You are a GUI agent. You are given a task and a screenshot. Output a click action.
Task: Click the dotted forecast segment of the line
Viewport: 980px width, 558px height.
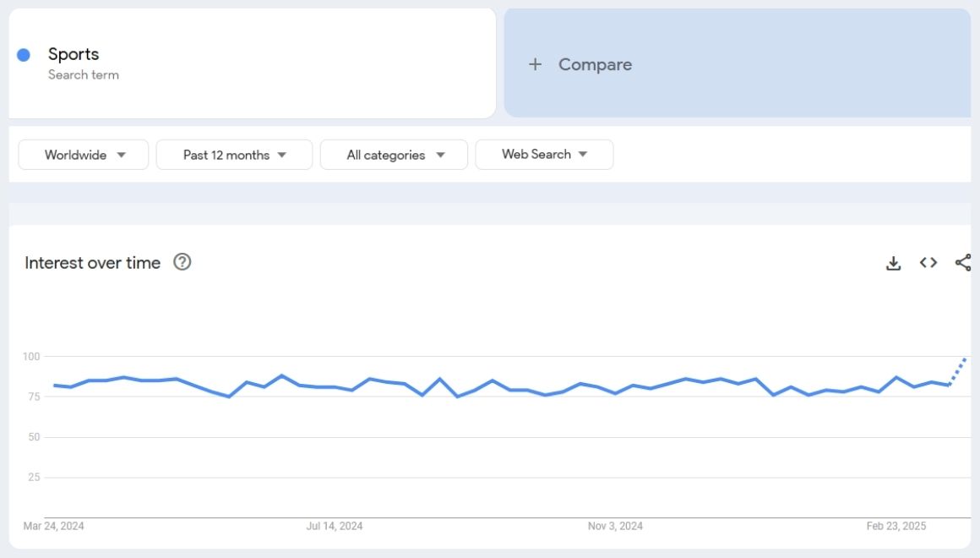(958, 370)
